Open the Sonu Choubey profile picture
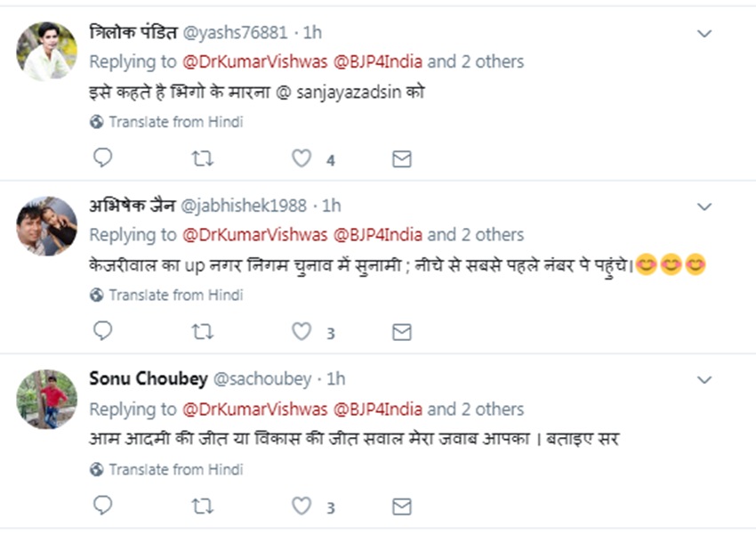 coord(46,399)
